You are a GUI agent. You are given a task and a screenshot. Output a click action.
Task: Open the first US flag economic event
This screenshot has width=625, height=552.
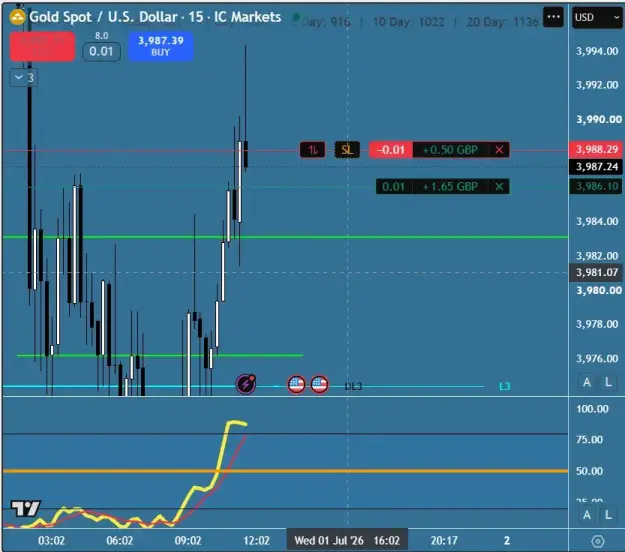tap(296, 384)
